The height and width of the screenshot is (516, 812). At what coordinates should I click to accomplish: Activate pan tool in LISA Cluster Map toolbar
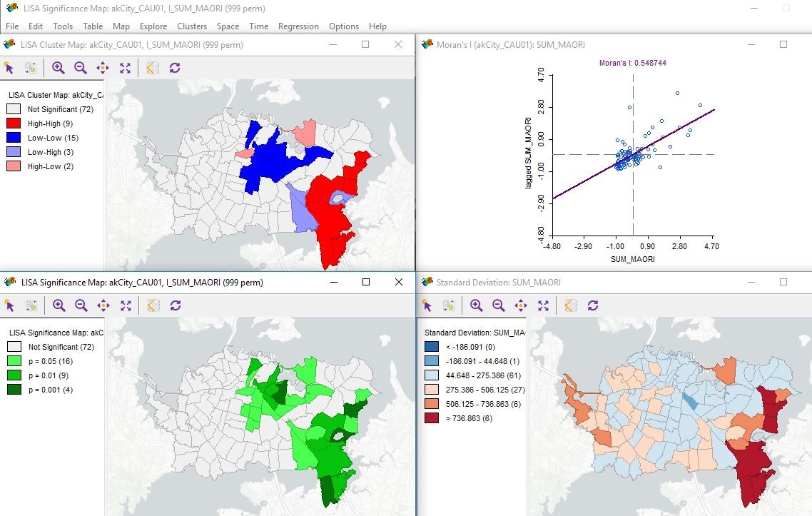102,68
